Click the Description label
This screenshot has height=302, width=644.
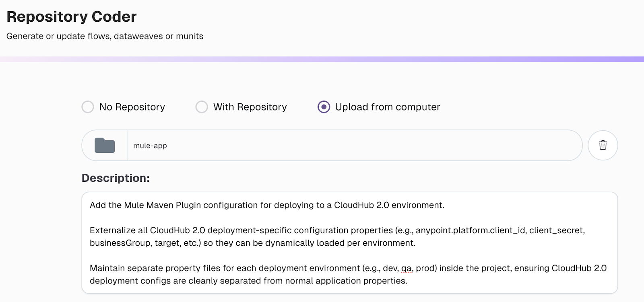[x=115, y=178]
